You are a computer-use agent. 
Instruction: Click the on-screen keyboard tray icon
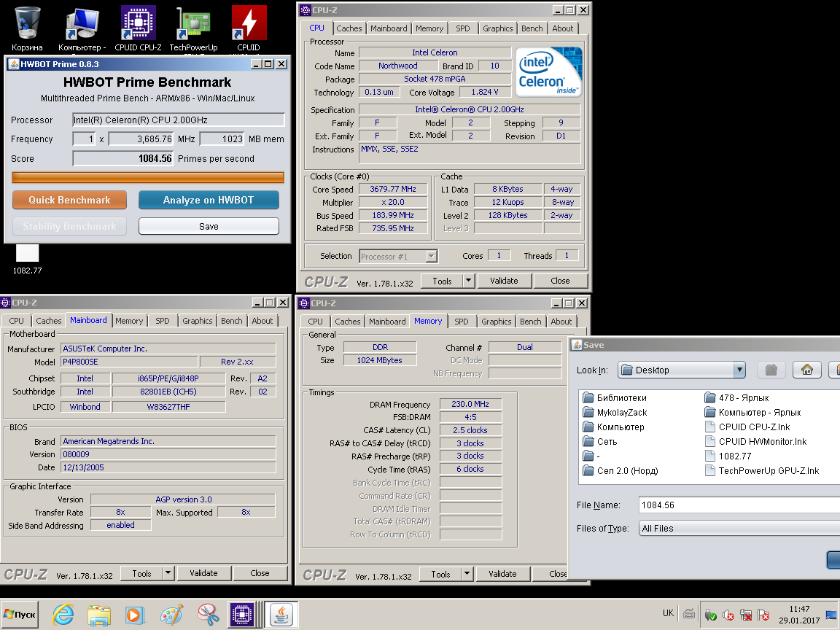tap(690, 614)
